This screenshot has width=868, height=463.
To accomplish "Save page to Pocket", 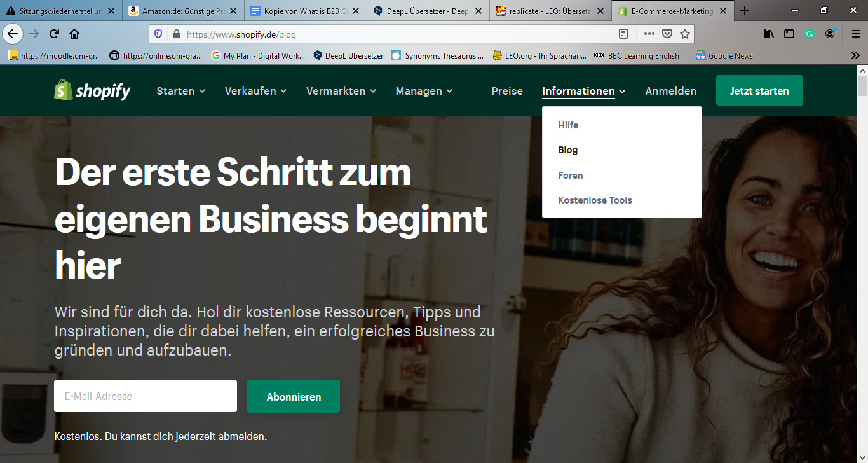I will [x=667, y=34].
